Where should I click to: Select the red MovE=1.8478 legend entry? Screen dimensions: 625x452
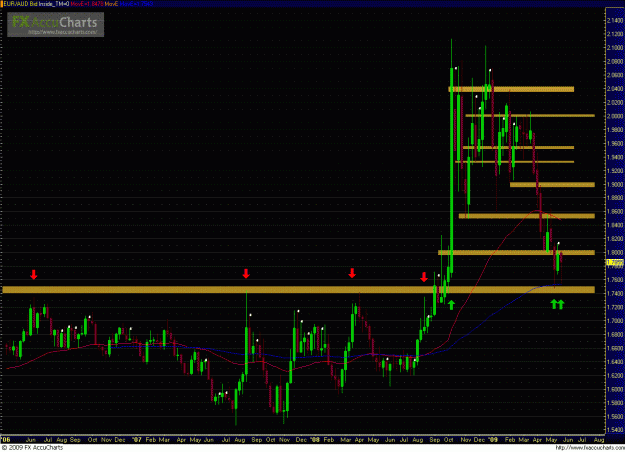87,4
